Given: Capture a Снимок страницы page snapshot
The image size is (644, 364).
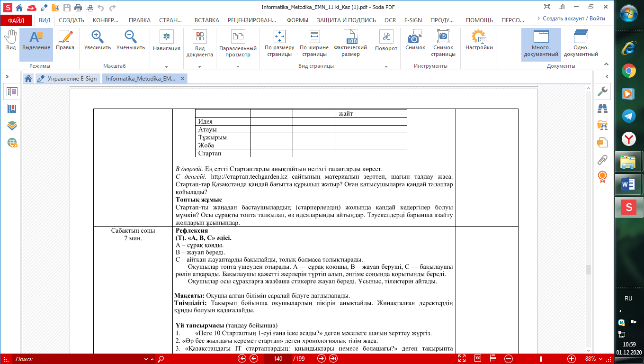Looking at the screenshot, I should pyautogui.click(x=443, y=44).
